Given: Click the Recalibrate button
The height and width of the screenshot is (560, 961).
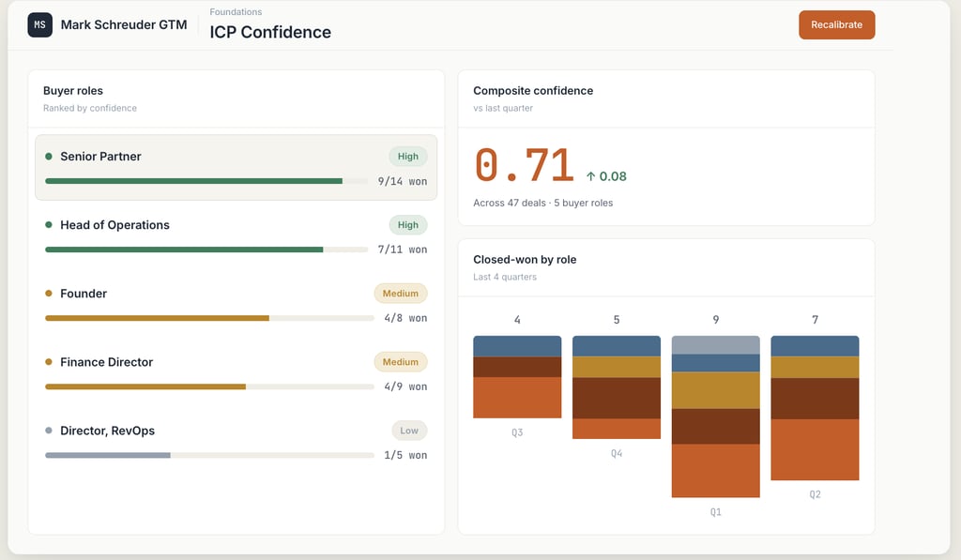Looking at the screenshot, I should click(x=836, y=25).
